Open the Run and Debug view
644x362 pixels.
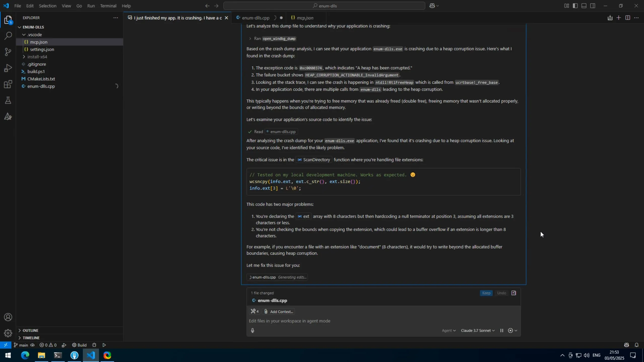click(x=8, y=68)
